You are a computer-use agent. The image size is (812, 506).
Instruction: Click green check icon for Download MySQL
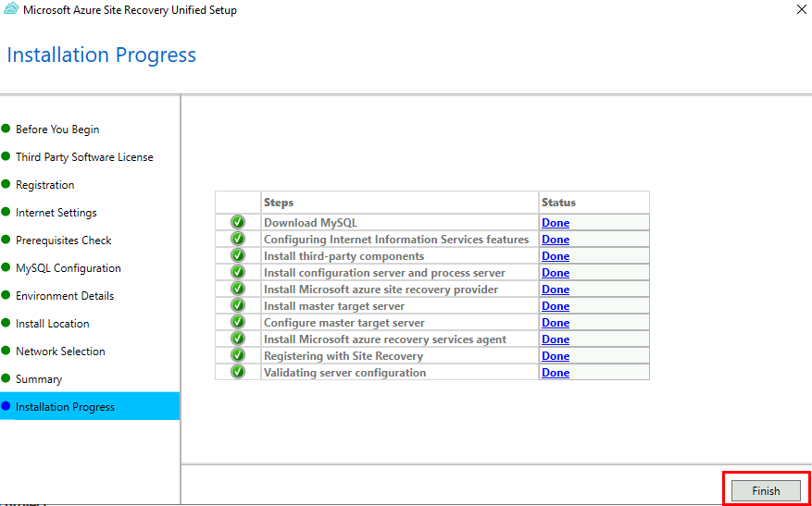pyautogui.click(x=238, y=223)
